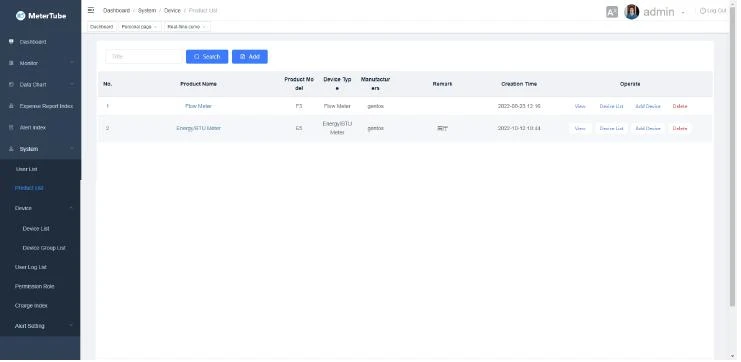Click the admin avatar picture

(x=632, y=12)
